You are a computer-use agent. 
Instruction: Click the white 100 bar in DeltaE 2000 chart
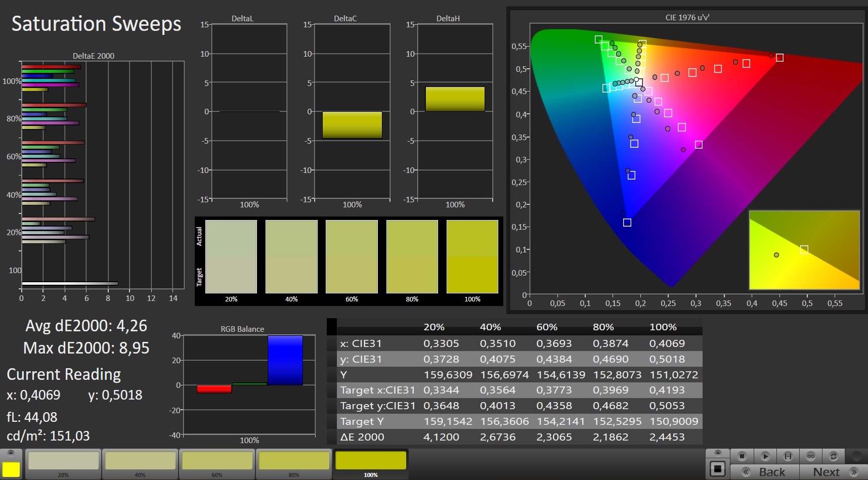click(70, 284)
